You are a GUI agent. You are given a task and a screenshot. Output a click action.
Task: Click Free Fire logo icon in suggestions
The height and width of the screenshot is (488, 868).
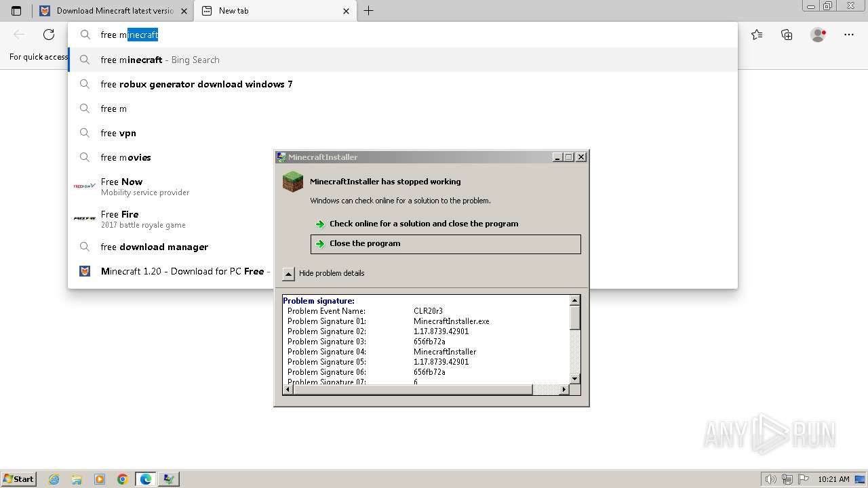click(x=85, y=218)
